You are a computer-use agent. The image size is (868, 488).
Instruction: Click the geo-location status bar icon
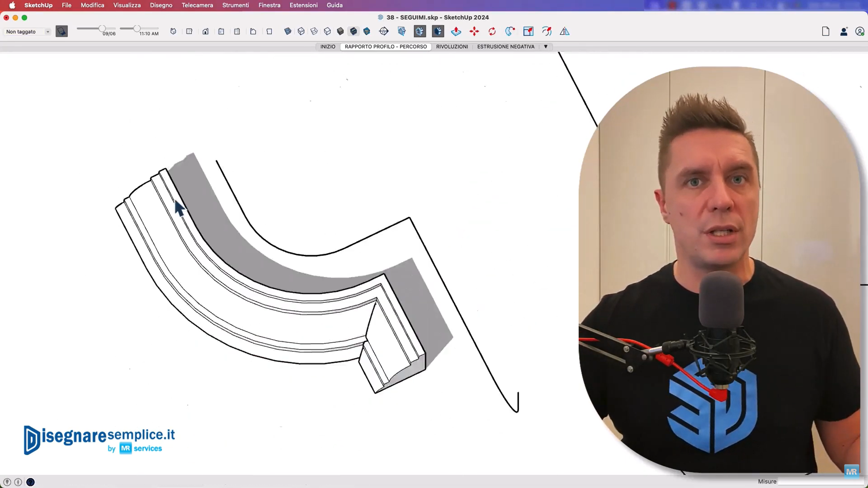click(7, 482)
